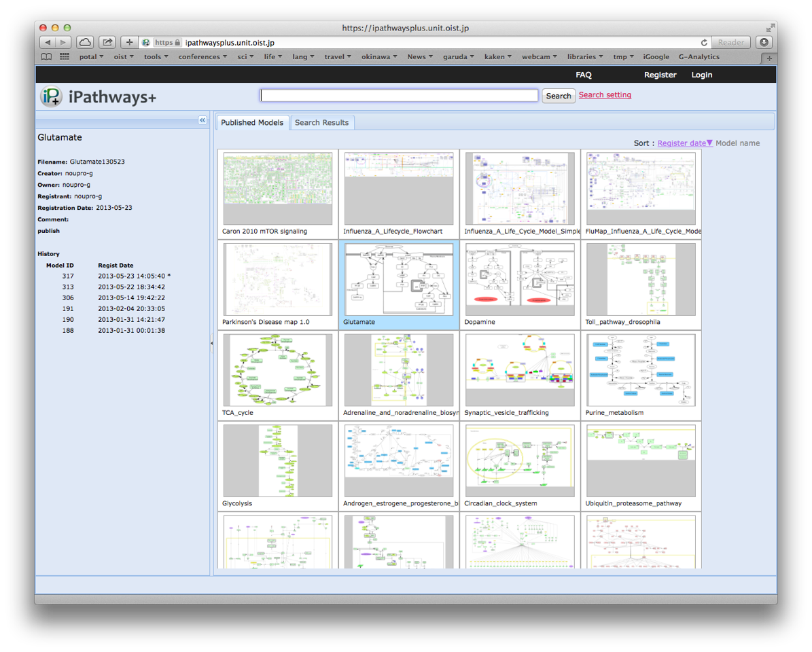Click the Safari iCloud tabs icon

85,42
